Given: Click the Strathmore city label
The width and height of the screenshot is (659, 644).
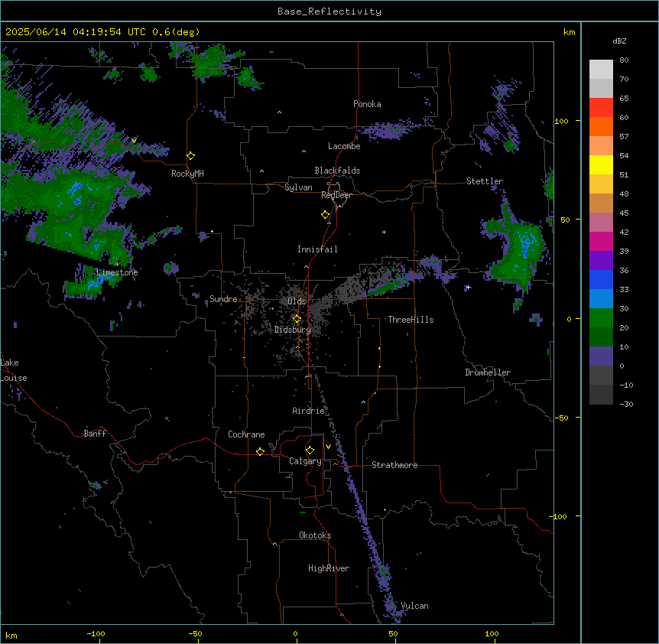Looking at the screenshot, I should (394, 465).
